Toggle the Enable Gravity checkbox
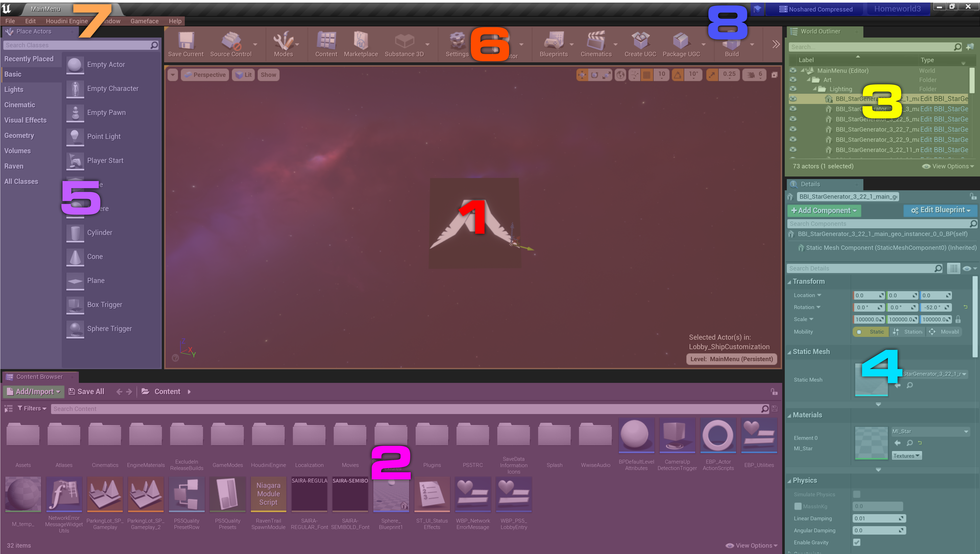 [856, 542]
